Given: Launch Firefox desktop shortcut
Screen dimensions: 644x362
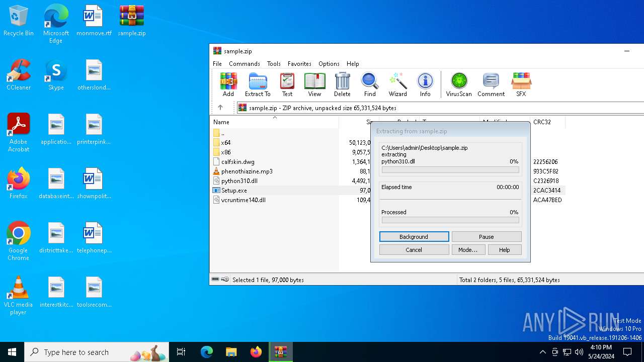Looking at the screenshot, I should coord(19,184).
